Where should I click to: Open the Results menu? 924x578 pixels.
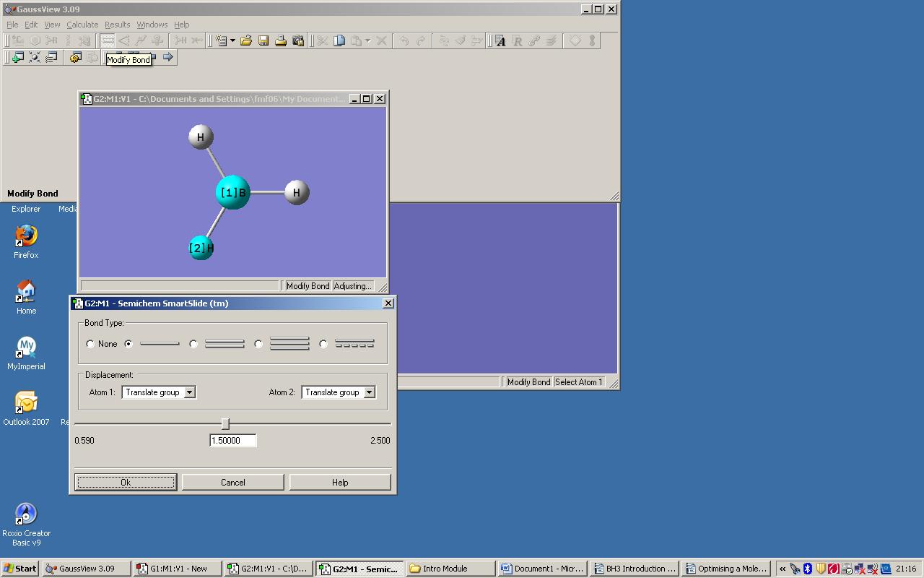click(117, 25)
